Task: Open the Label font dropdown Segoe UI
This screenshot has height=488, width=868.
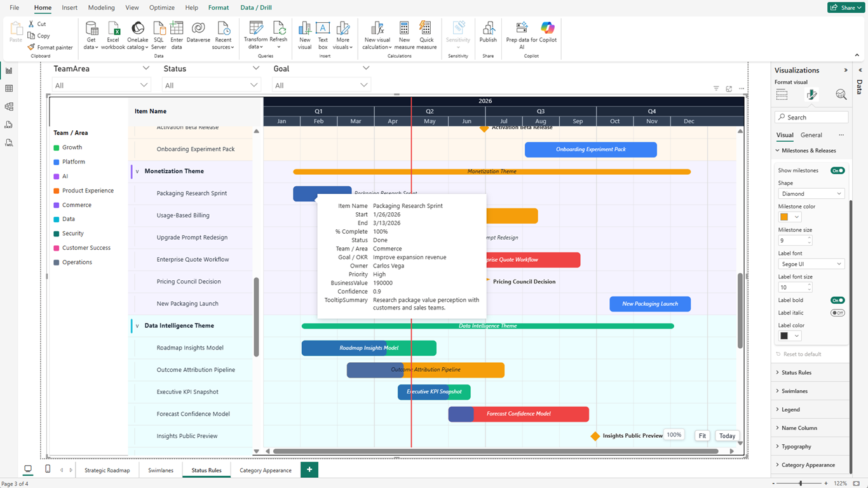Action: click(811, 264)
